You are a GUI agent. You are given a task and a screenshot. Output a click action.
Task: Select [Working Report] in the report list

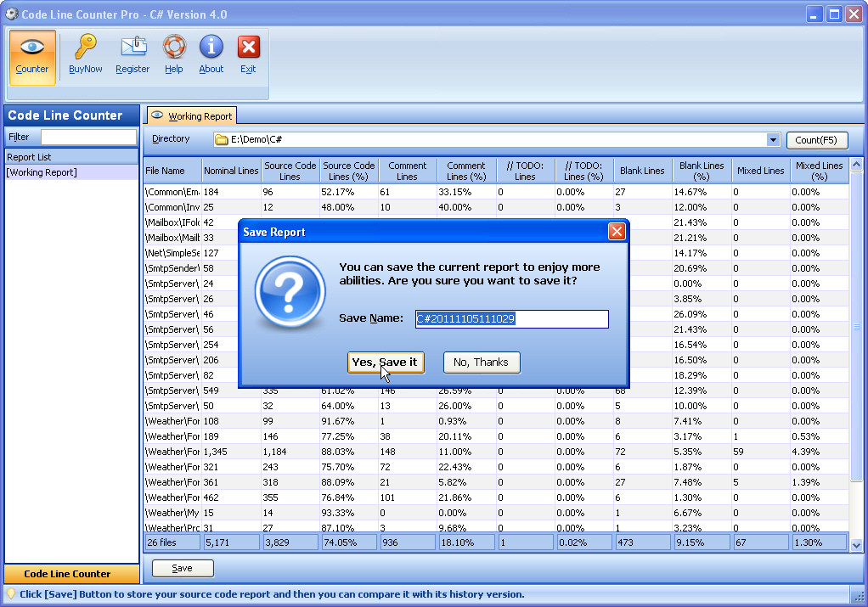[71, 172]
